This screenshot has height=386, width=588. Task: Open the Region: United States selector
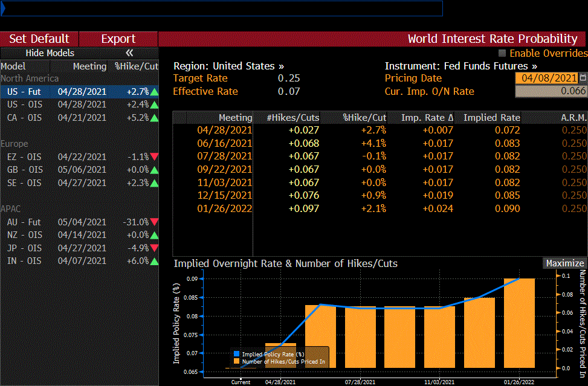[x=228, y=66]
